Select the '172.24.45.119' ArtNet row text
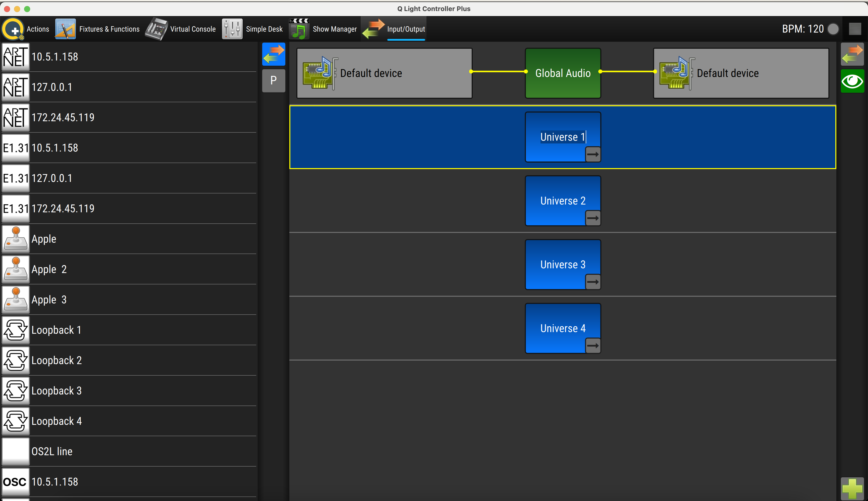This screenshot has height=501, width=868. (63, 117)
